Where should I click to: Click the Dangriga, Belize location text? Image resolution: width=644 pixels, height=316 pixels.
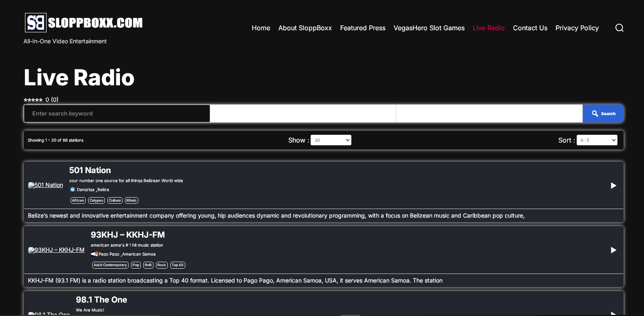93,190
